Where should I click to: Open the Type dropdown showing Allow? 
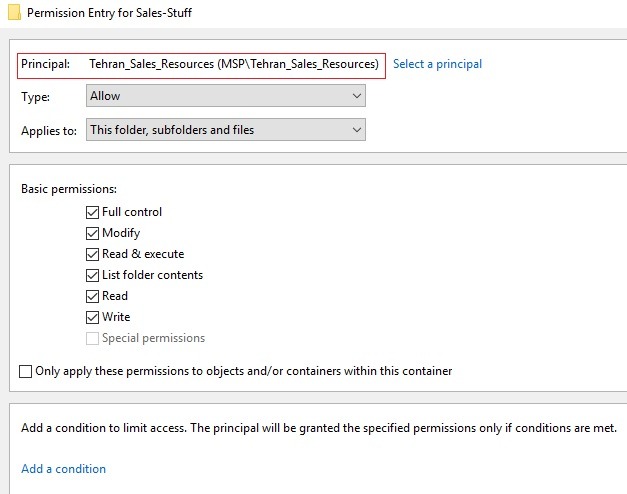click(226, 96)
